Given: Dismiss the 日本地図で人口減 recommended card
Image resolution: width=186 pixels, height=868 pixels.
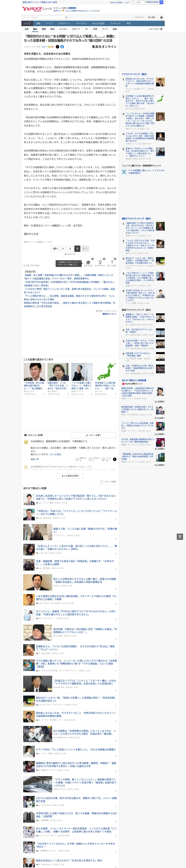Looking at the screenshot, I should 115,394.
